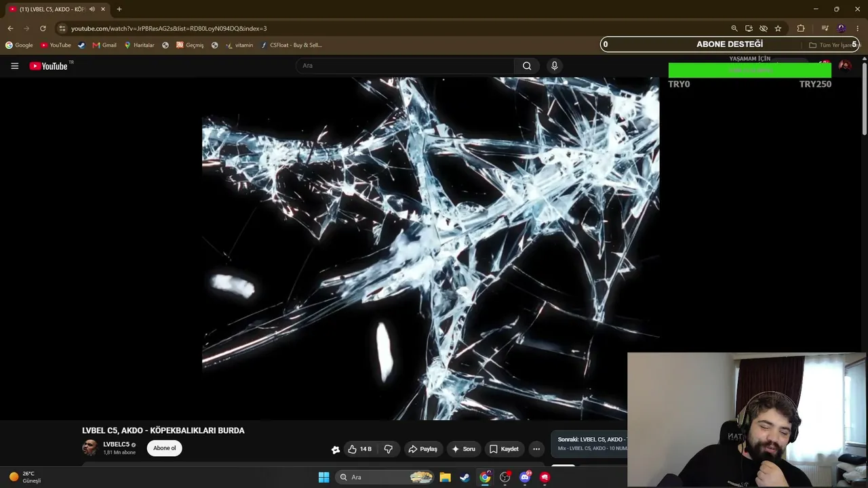Open the CSFloat - Buy & Sell bookmark
This screenshot has width=868, height=488.
(292, 45)
